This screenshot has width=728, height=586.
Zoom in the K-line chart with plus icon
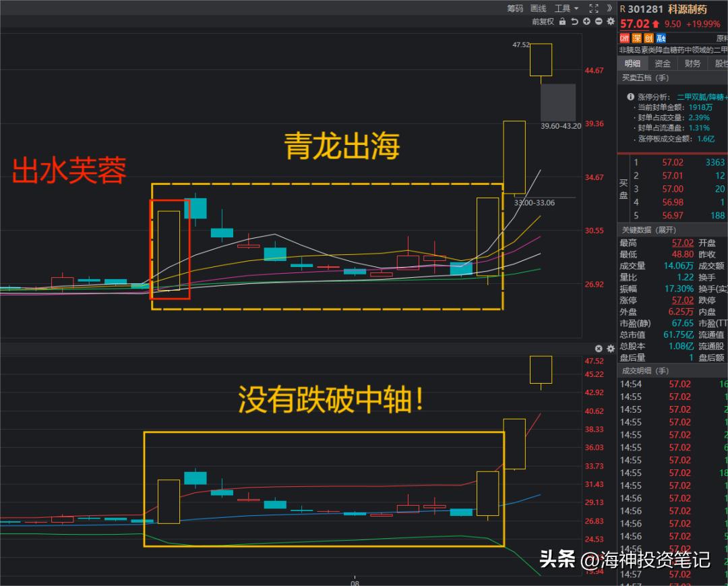point(586,22)
